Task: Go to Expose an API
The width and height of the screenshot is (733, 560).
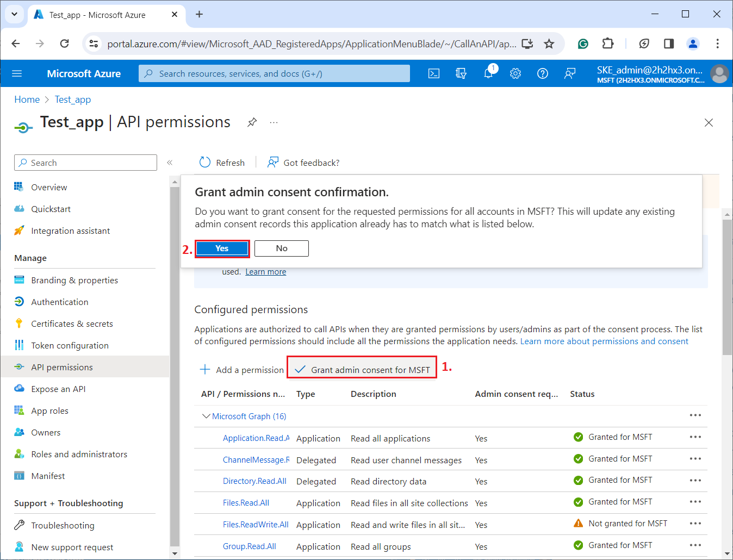Action: coord(58,389)
